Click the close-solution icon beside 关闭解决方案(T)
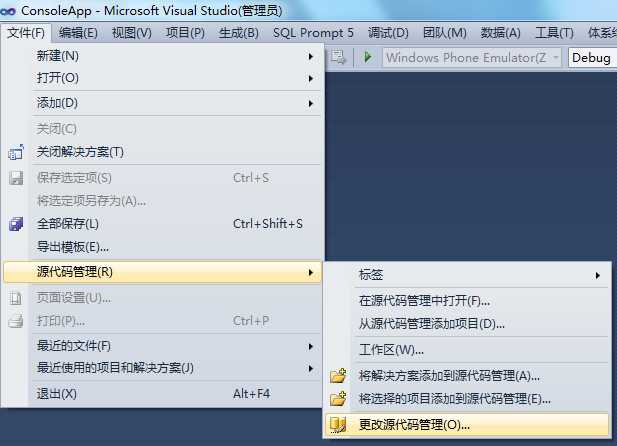Viewport: 617px width, 446px height. (16, 152)
